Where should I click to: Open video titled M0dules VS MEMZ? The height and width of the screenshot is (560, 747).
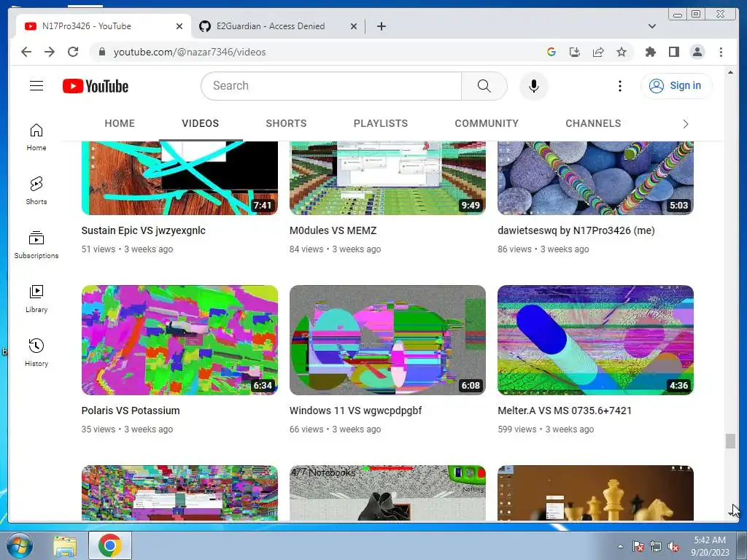pyautogui.click(x=333, y=230)
